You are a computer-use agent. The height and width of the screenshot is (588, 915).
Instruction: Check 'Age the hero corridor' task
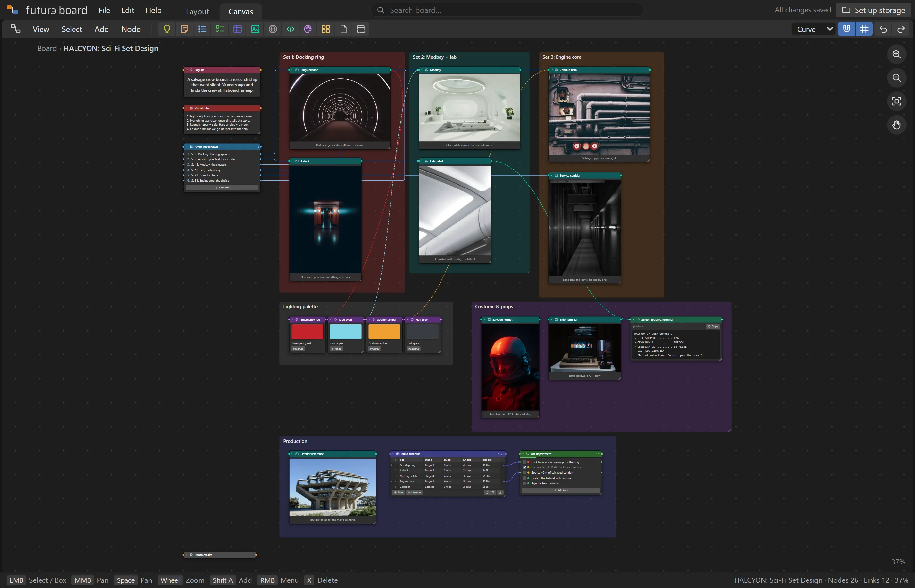524,483
